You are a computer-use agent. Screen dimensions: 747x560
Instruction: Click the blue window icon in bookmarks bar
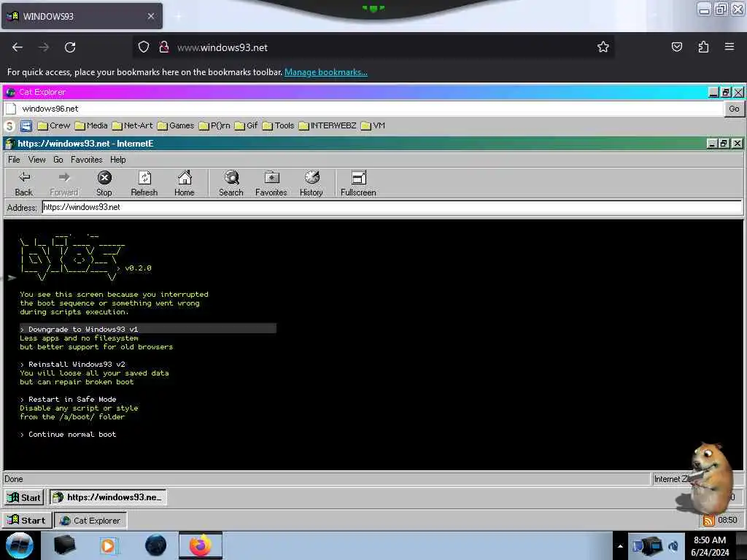[26, 125]
